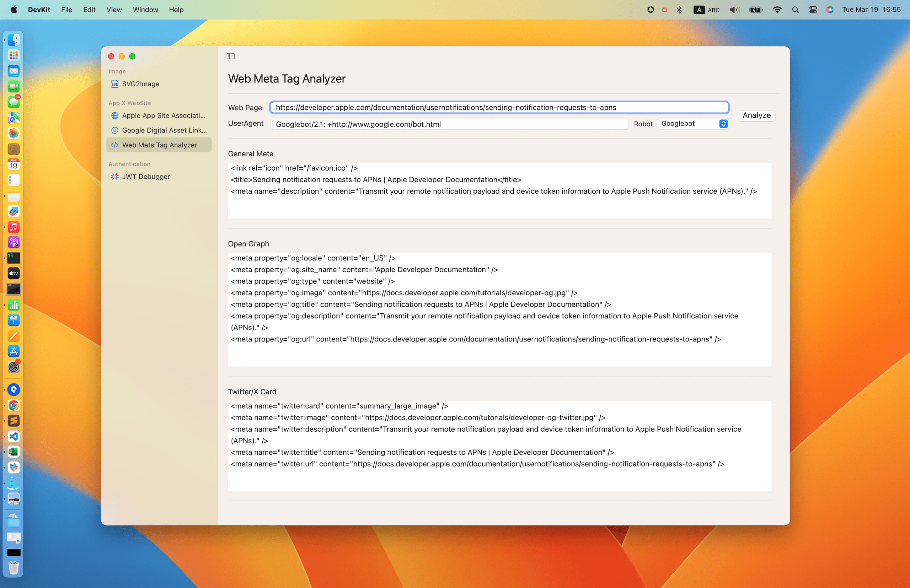This screenshot has height=588, width=910.
Task: Open Calendar from the Dock
Action: click(14, 164)
